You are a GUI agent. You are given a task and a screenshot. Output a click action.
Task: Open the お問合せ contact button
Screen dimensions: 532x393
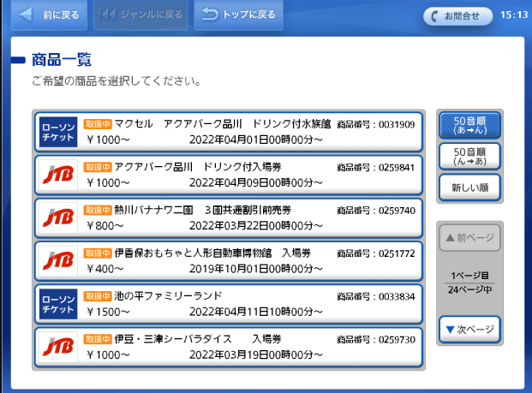457,16
